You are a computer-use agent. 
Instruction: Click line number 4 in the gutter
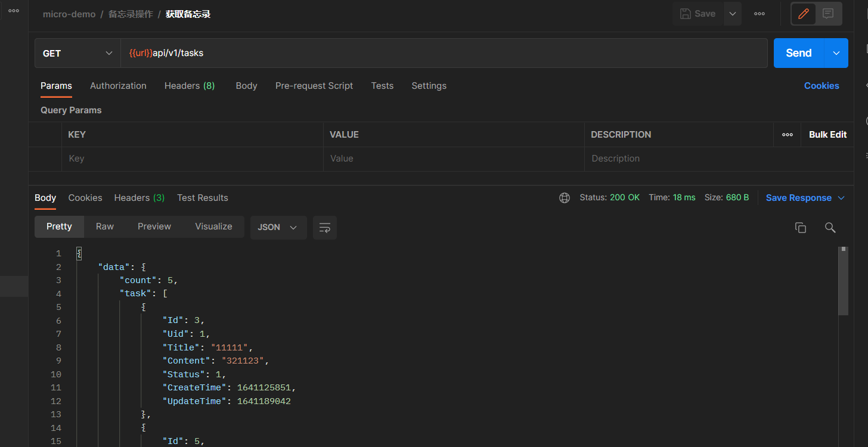click(58, 294)
